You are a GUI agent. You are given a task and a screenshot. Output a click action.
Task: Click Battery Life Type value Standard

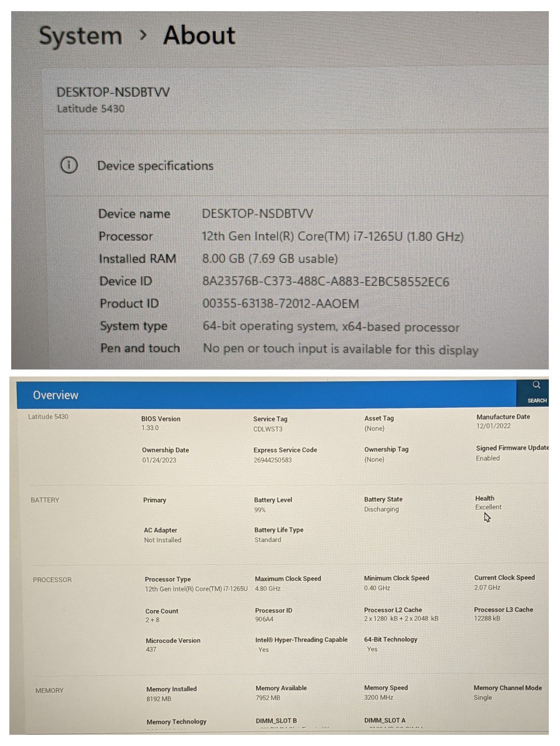pyautogui.click(x=268, y=539)
